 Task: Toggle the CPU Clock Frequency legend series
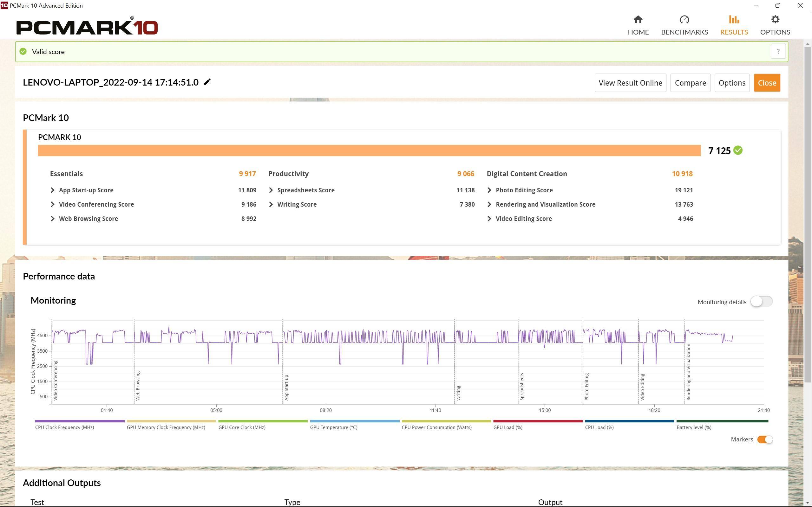click(x=64, y=427)
